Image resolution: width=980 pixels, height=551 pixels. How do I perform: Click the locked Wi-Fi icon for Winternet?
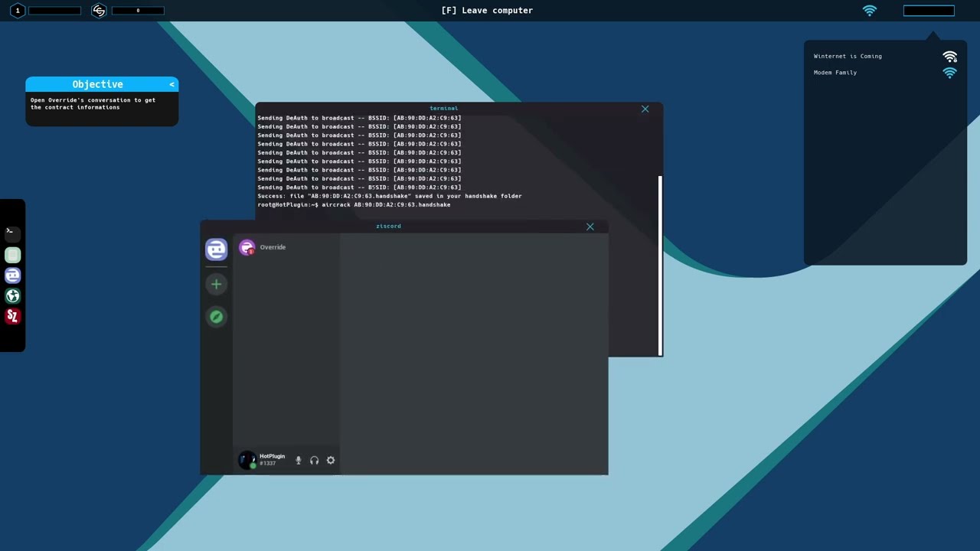pyautogui.click(x=950, y=57)
